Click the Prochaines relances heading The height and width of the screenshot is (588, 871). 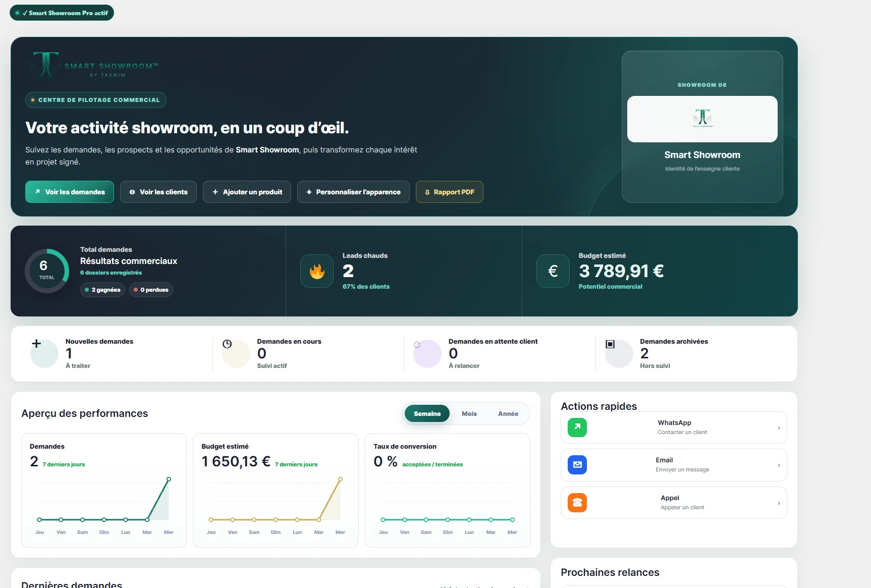610,572
